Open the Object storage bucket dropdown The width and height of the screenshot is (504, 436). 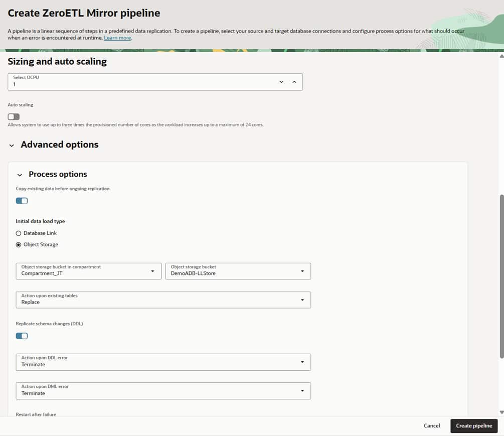[x=238, y=271]
